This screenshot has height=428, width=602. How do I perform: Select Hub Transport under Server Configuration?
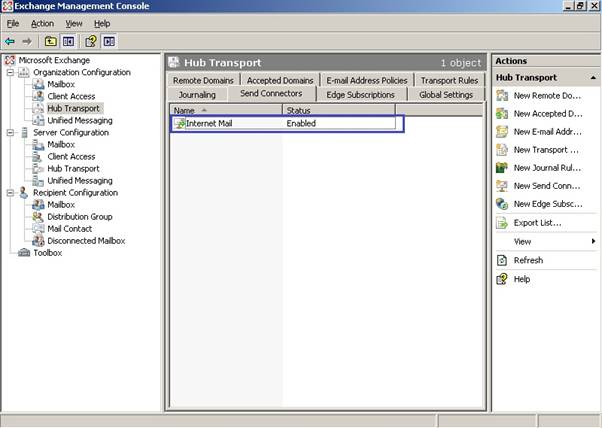73,169
